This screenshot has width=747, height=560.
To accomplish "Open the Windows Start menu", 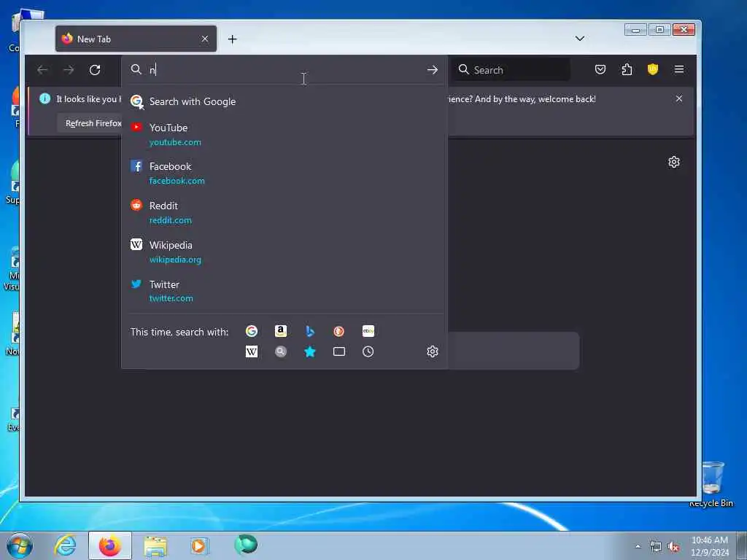I will click(x=20, y=545).
